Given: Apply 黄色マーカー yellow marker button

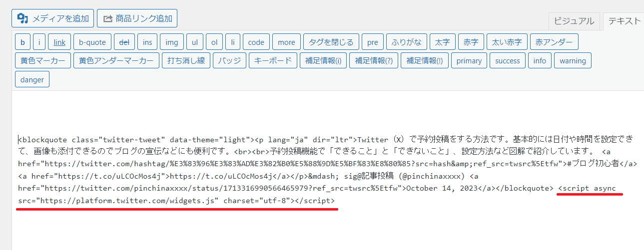Looking at the screenshot, I should coord(43,61).
